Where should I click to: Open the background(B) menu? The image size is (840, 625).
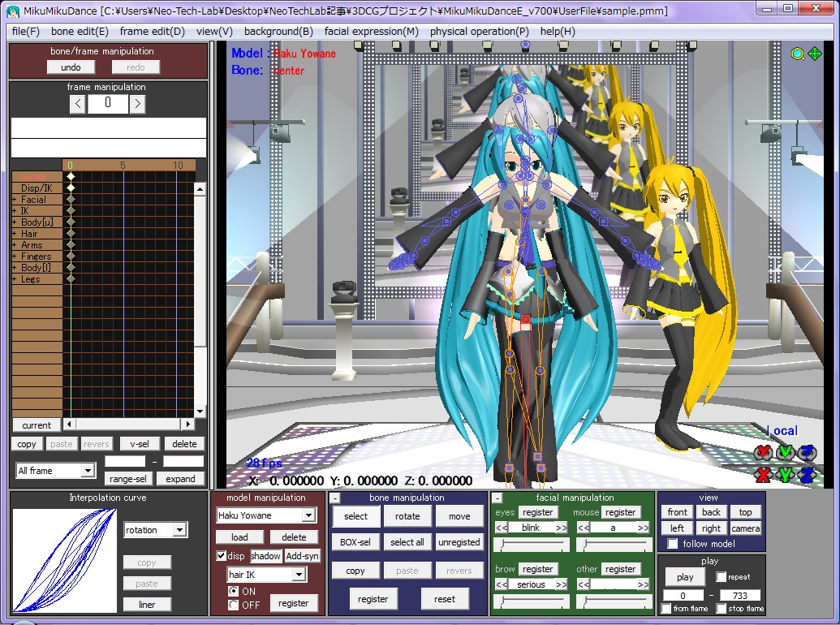tap(278, 31)
